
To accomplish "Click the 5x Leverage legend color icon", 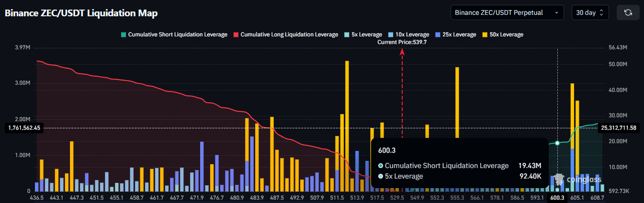I will click(347, 34).
